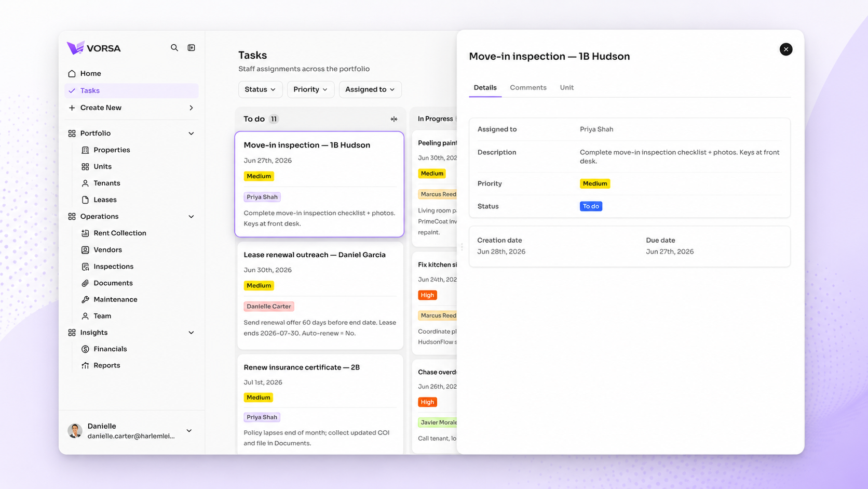Click the Due date value Jun 27th, 2026
Screen dimensions: 868x489
[x=670, y=252]
